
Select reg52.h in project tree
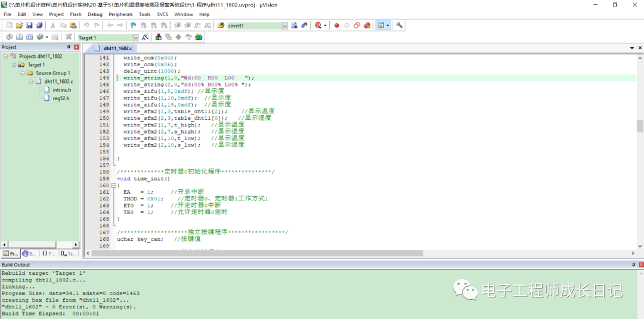click(61, 98)
